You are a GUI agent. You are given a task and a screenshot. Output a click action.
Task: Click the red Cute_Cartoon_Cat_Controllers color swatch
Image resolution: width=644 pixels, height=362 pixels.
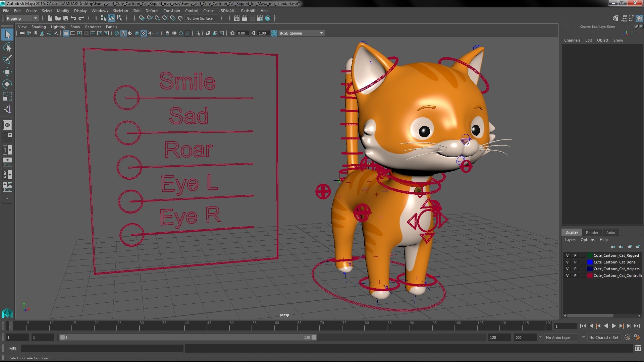point(590,276)
